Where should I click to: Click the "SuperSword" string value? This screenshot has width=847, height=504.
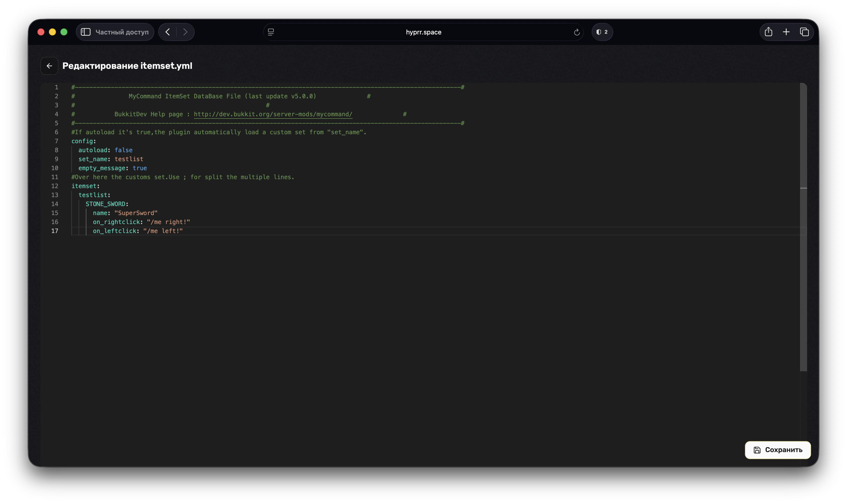point(136,213)
